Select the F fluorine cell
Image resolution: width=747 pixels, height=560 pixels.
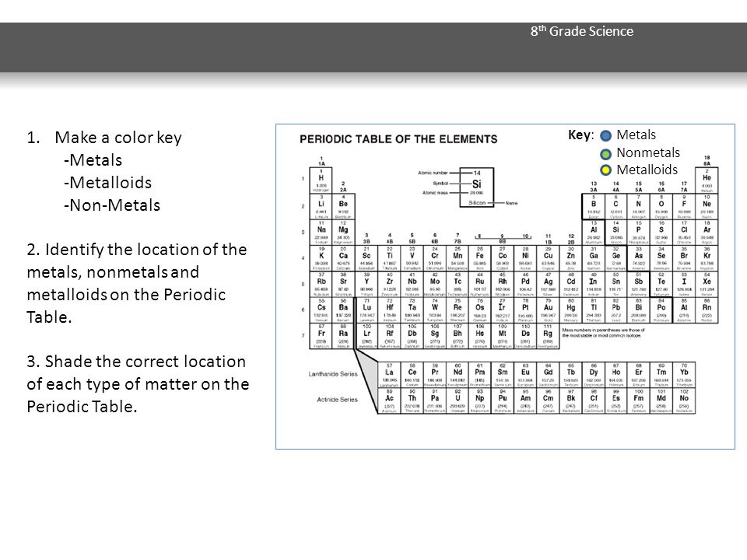click(x=684, y=206)
